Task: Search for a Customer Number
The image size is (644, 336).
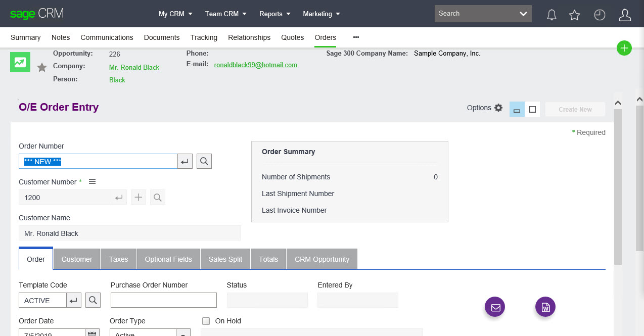Action: 157,197
